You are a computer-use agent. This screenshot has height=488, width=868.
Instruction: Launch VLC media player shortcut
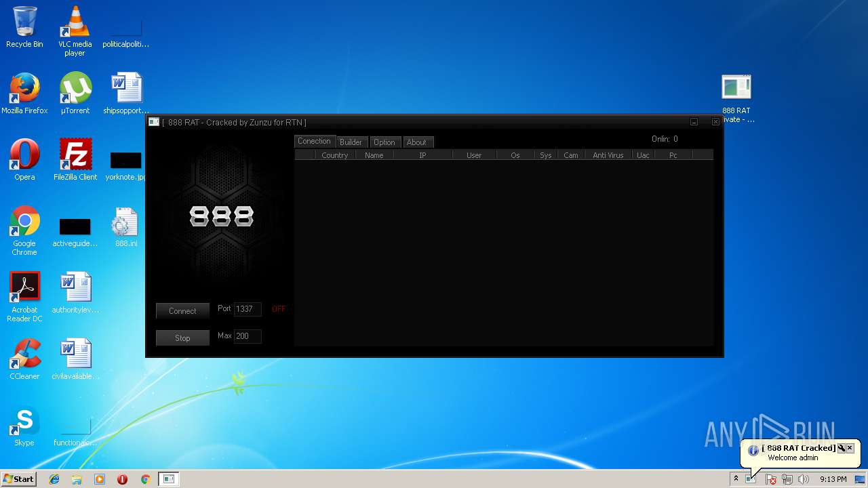[75, 30]
